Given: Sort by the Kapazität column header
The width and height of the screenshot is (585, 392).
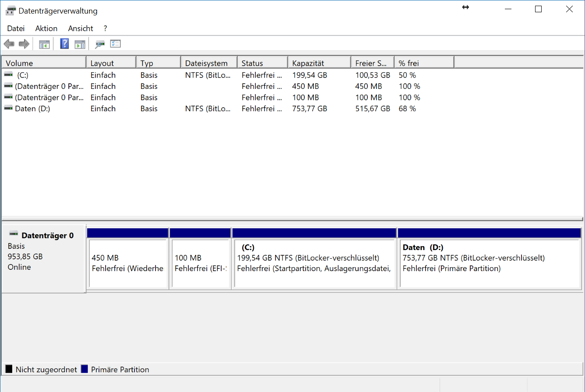Looking at the screenshot, I should coord(319,63).
